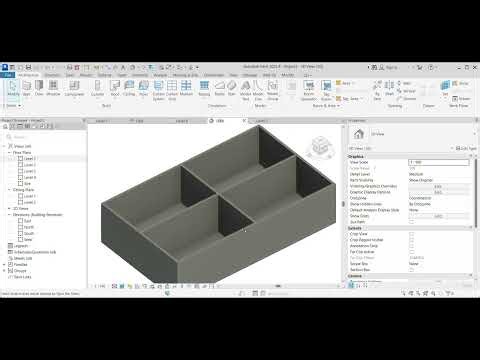Select Level 1 under Floor Plans
The width and height of the screenshot is (480, 360).
coord(29,159)
